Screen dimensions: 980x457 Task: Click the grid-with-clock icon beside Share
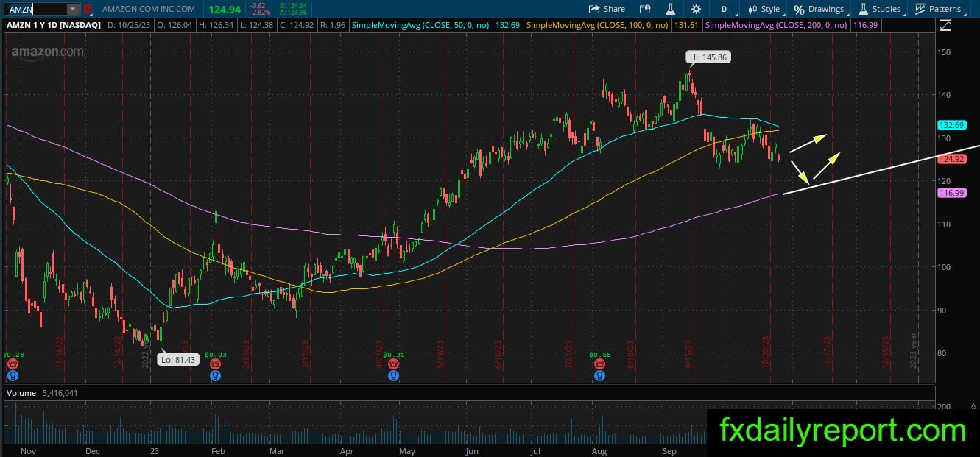646,9
